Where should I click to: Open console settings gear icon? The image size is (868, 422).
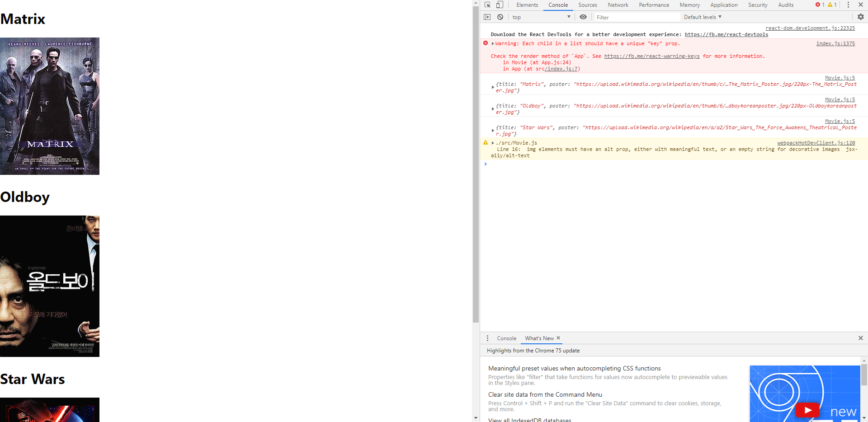860,17
